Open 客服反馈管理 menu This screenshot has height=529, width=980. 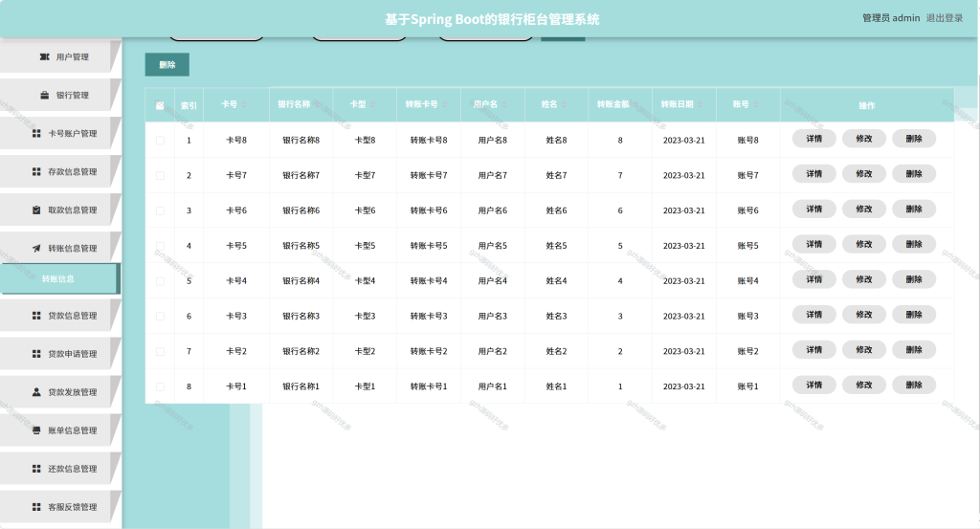(59, 507)
